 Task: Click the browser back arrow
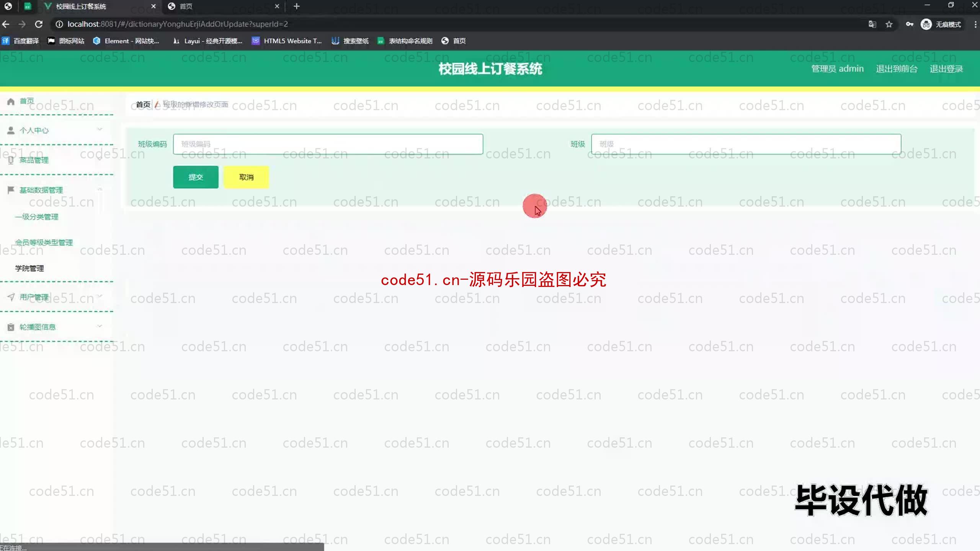pyautogui.click(x=6, y=24)
